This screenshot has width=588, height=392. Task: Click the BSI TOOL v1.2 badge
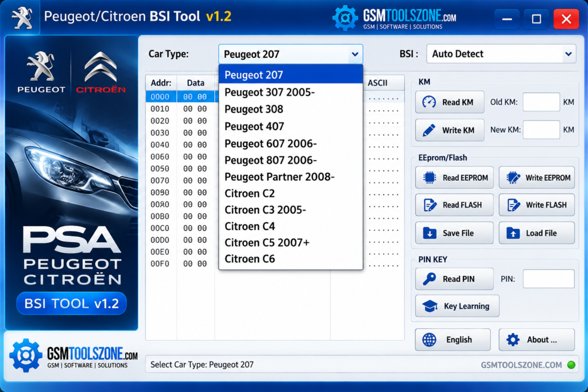(72, 303)
